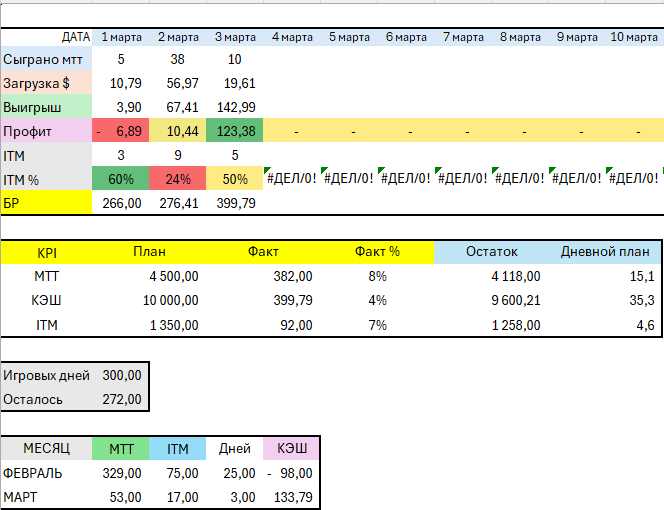
Task: Select ФЕВРАЛЬ КЭШ value -98,00
Action: [291, 473]
